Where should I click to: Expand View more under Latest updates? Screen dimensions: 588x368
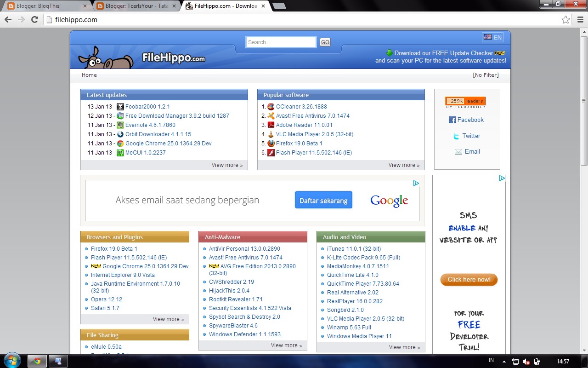pos(227,165)
